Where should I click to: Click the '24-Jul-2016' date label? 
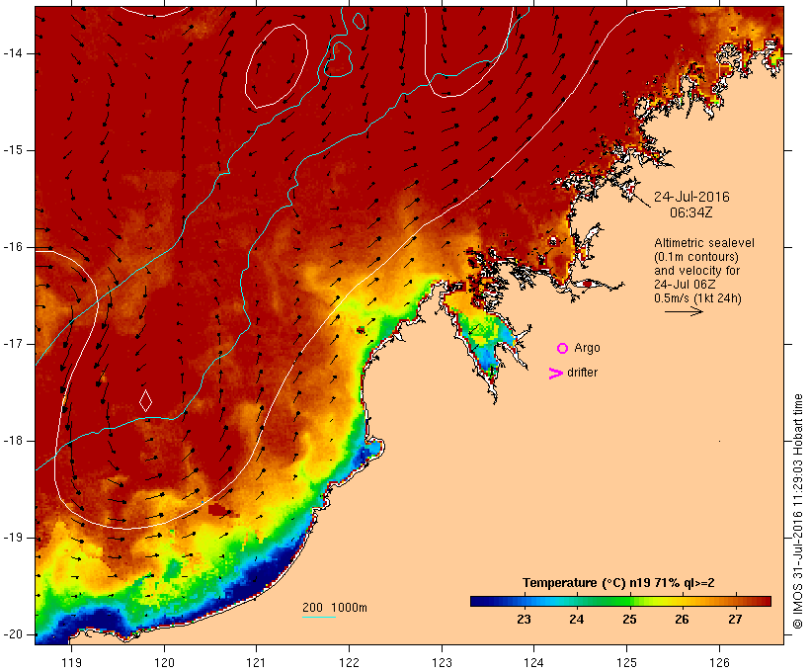click(x=691, y=197)
